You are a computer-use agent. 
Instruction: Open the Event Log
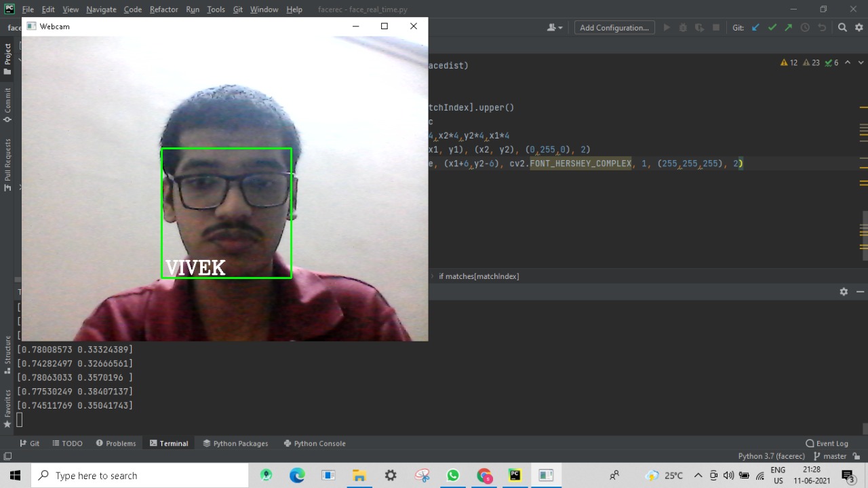pyautogui.click(x=827, y=443)
